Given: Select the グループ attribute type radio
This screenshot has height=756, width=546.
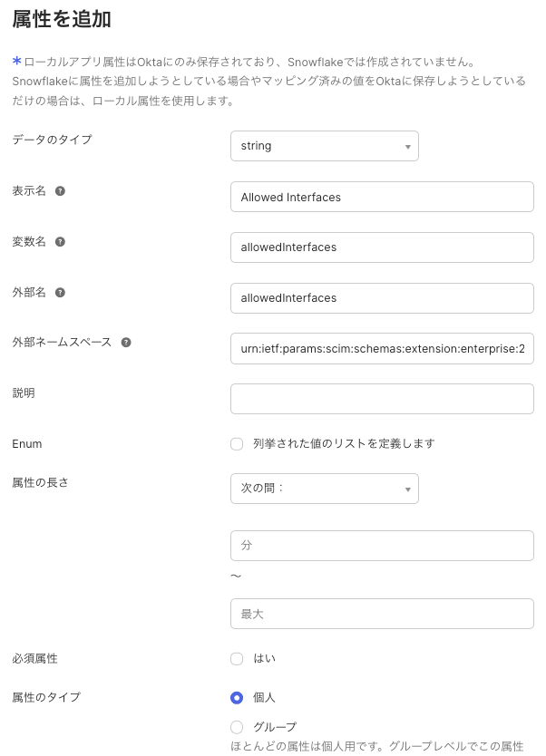Looking at the screenshot, I should click(x=237, y=727).
